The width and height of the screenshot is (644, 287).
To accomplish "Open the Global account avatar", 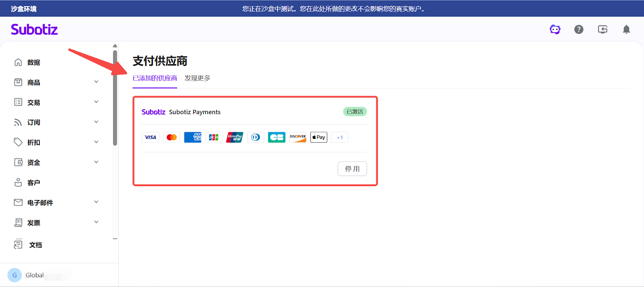I will (x=14, y=275).
